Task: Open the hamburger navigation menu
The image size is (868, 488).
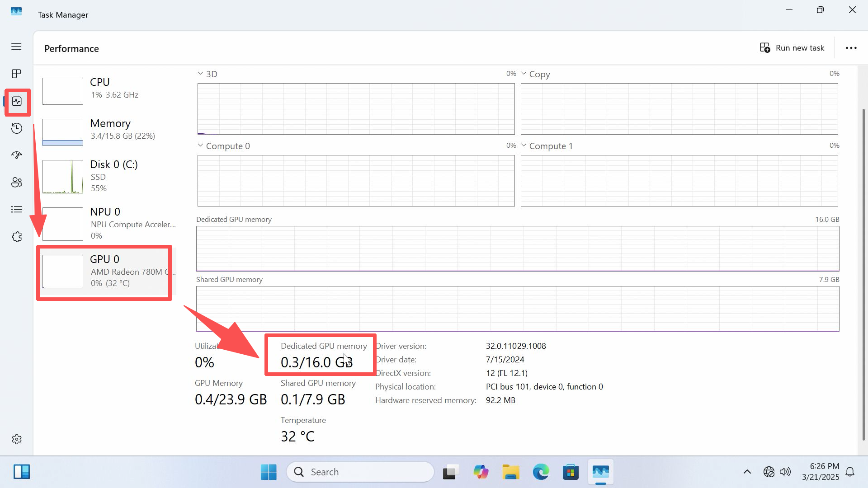Action: tap(16, 47)
